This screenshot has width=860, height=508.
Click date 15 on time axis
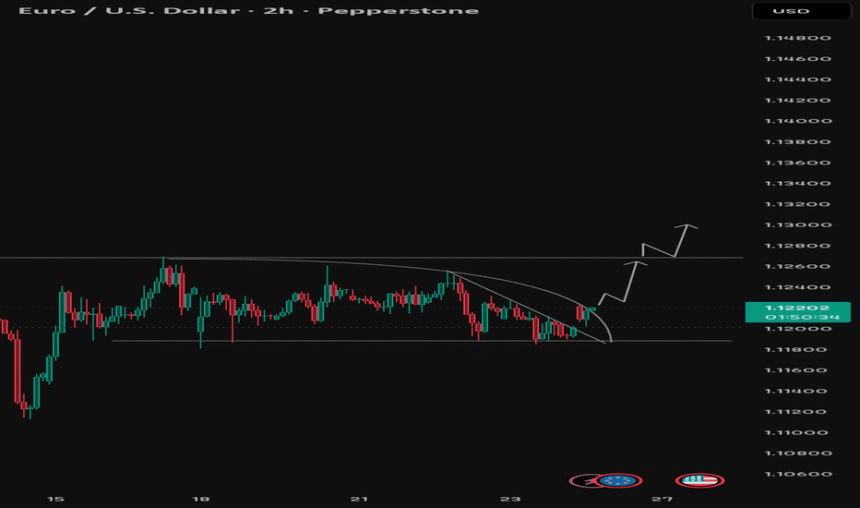(x=55, y=499)
